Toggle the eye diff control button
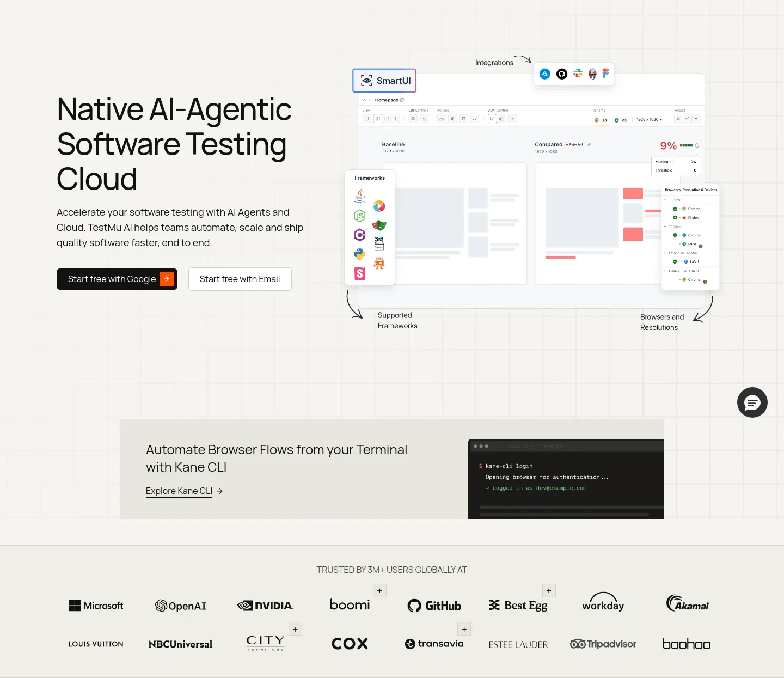Viewport: 784px width, 678px height. (413, 119)
